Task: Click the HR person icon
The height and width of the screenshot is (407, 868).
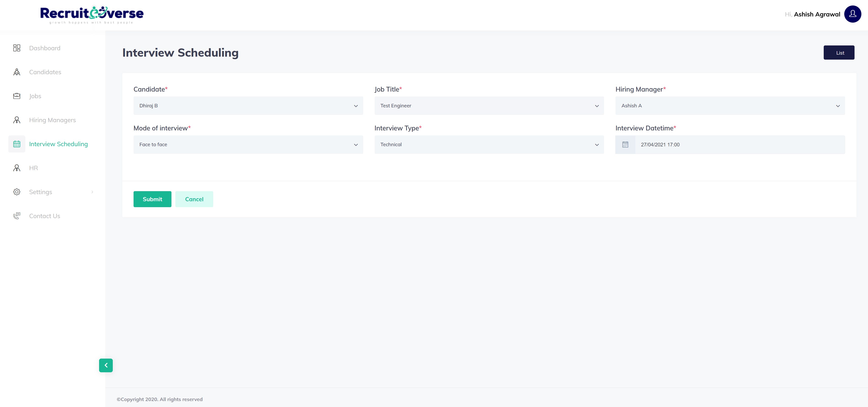Action: coord(16,168)
